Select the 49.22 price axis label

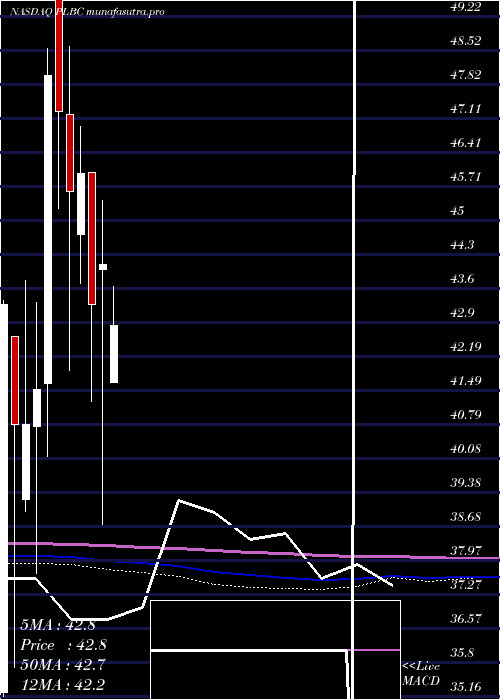pos(466,7)
